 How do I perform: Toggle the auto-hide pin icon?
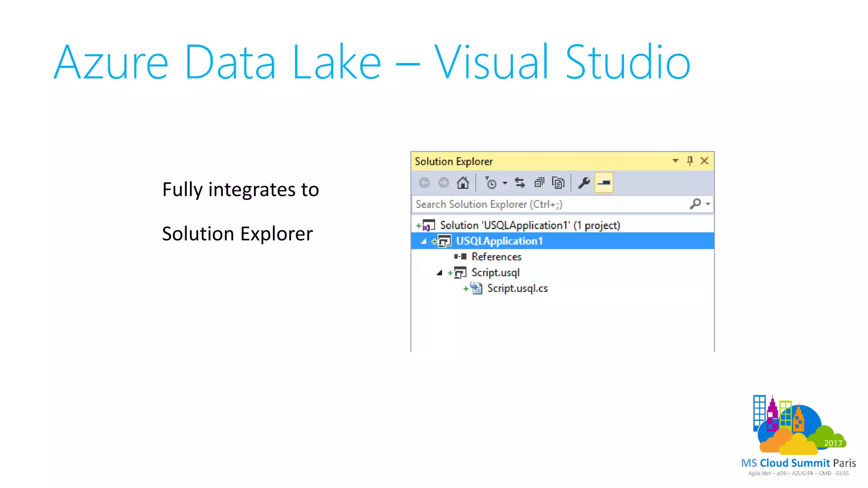coord(690,161)
